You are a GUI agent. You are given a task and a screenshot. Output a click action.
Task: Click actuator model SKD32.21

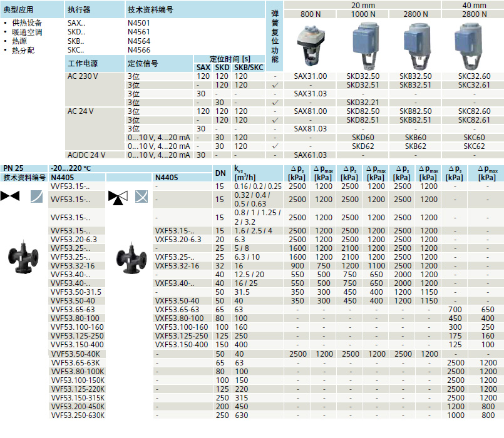[363, 103]
